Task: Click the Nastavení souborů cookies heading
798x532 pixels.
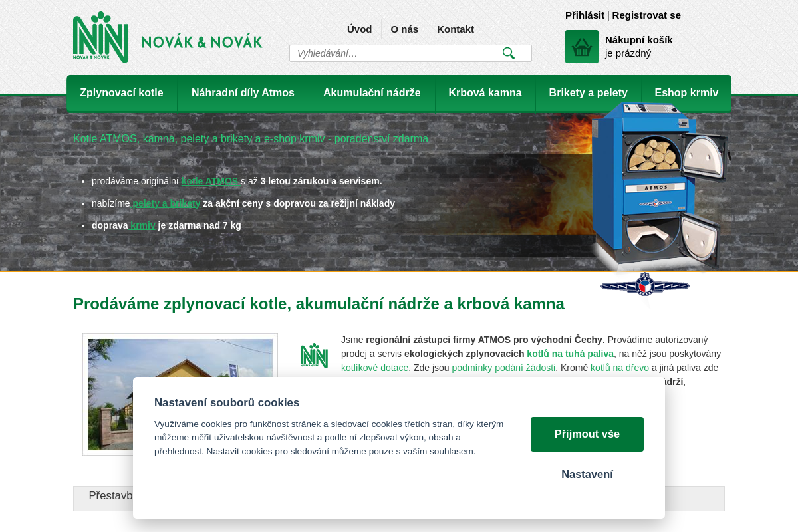Action: pyautogui.click(x=227, y=402)
